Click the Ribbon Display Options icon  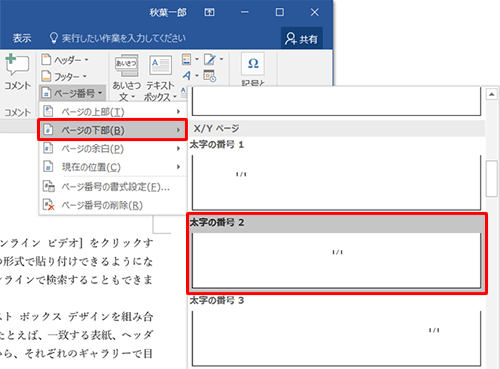209,12
